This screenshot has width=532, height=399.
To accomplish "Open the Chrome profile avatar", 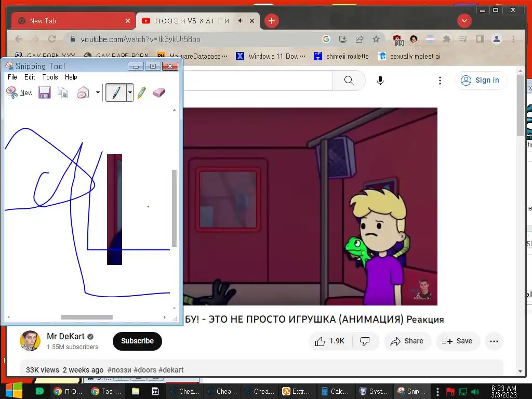I will click(x=496, y=39).
